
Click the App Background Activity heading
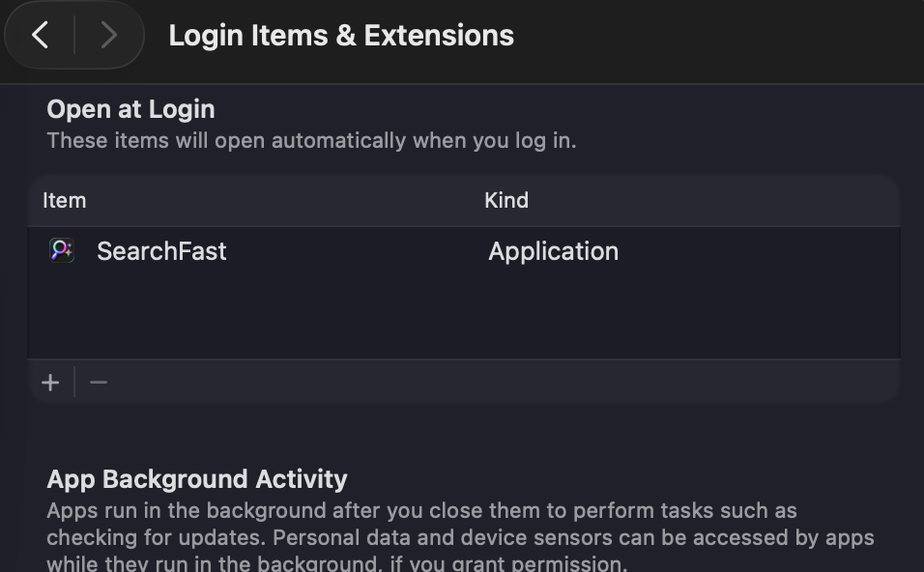coord(197,479)
